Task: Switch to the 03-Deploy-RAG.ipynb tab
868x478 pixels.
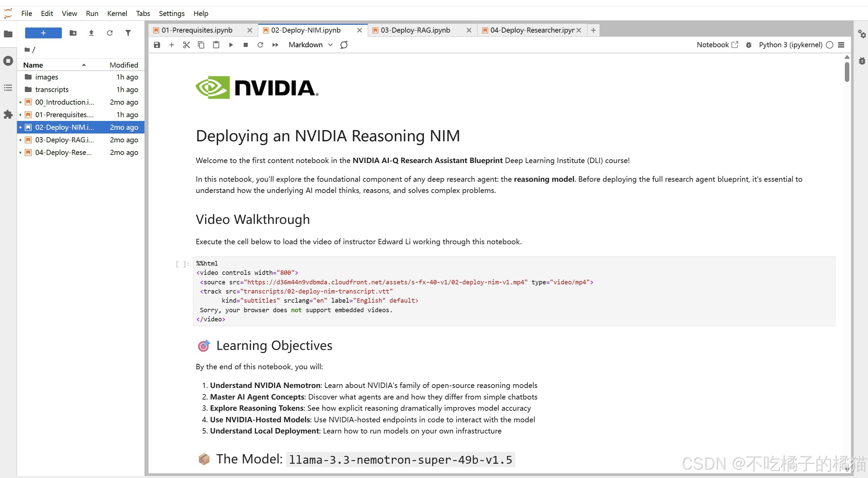Action: coord(415,30)
